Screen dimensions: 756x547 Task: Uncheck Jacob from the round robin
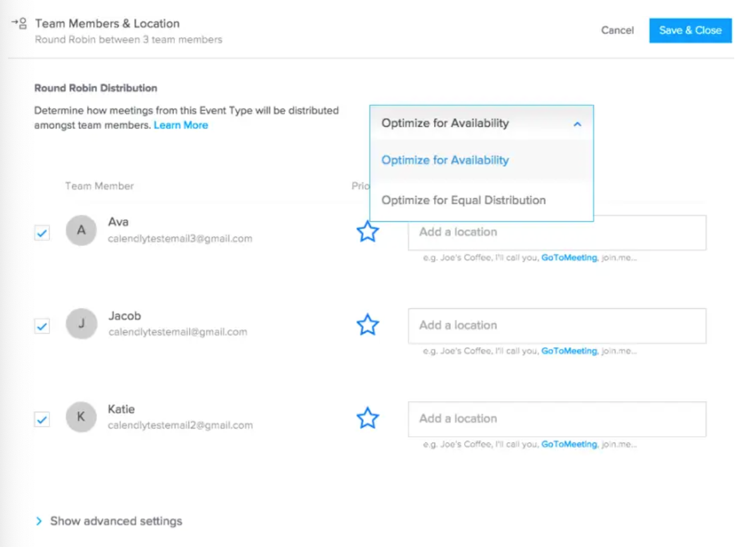coord(41,325)
